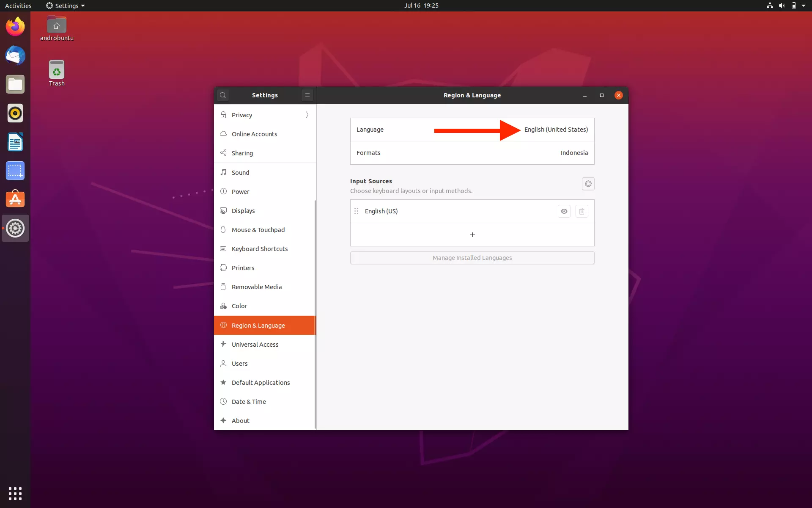Open input sources preferences gear
The width and height of the screenshot is (812, 508).
tap(588, 184)
